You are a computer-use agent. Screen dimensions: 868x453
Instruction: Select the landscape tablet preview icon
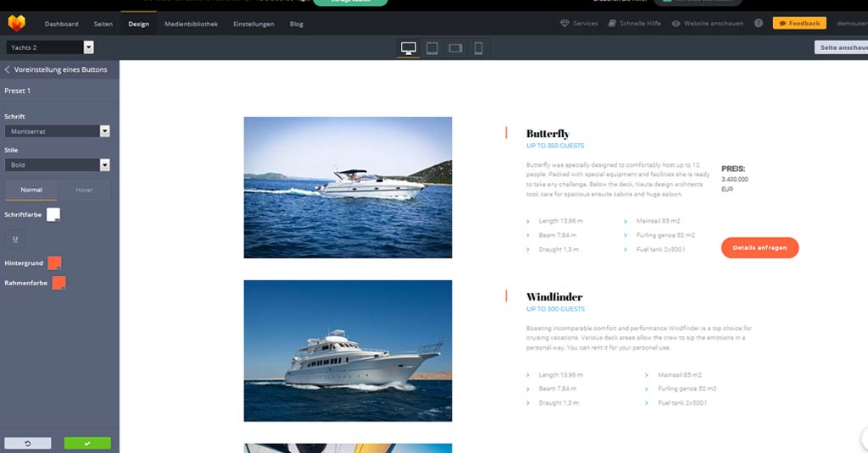click(x=455, y=48)
